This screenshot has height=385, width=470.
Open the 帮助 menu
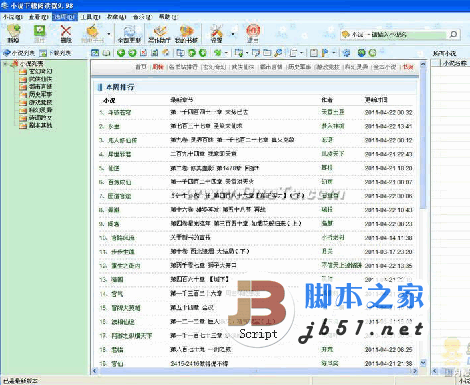click(x=168, y=17)
